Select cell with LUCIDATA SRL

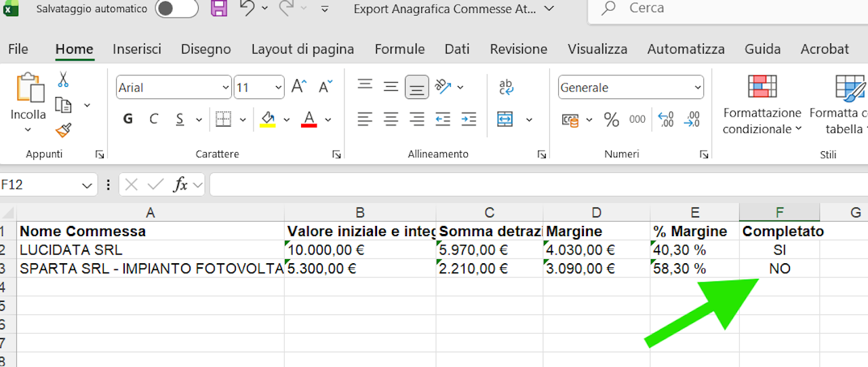[x=151, y=250]
